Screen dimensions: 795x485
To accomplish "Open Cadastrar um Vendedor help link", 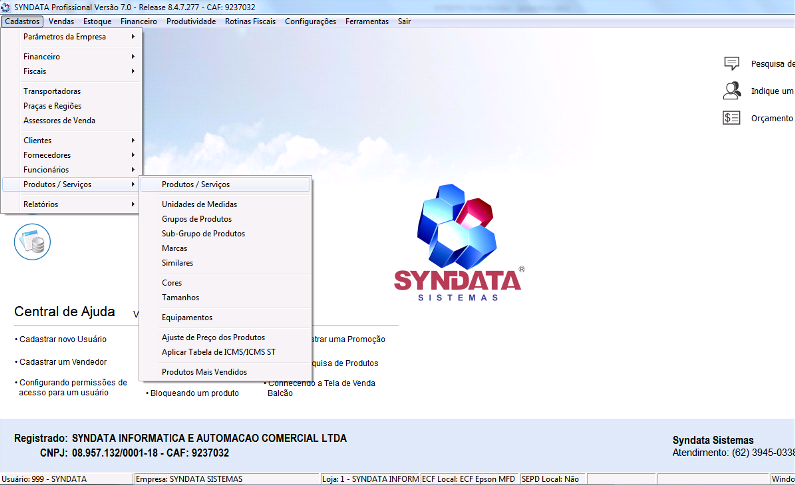I will tap(63, 362).
